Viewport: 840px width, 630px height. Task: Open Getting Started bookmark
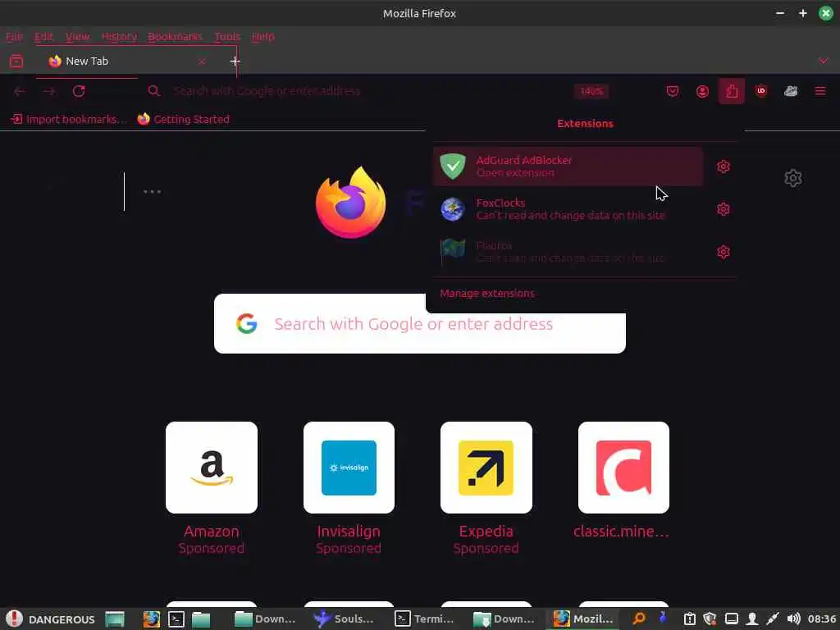(x=183, y=119)
